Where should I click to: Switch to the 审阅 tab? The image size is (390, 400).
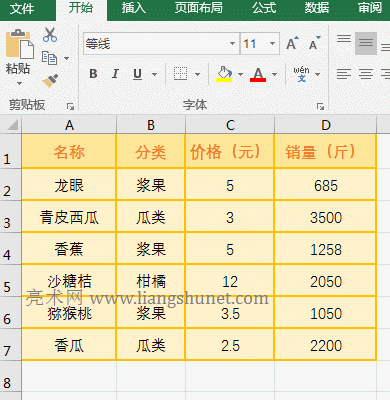pyautogui.click(x=370, y=8)
